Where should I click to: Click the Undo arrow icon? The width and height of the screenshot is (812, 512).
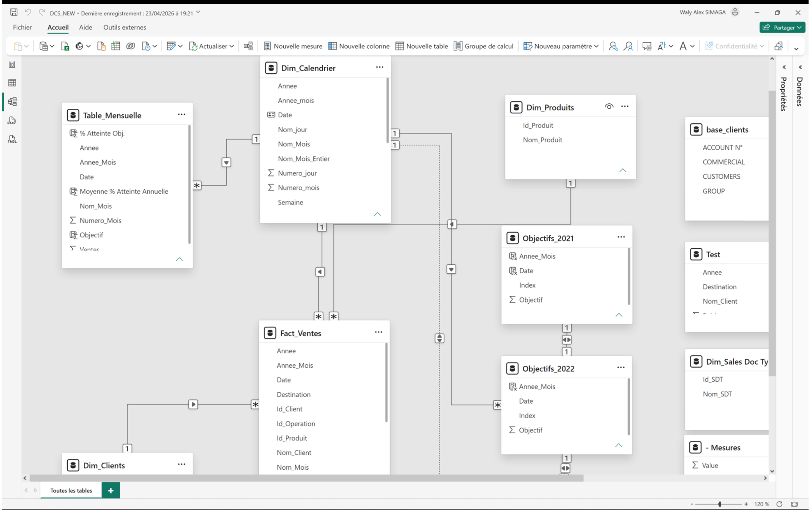(x=28, y=12)
